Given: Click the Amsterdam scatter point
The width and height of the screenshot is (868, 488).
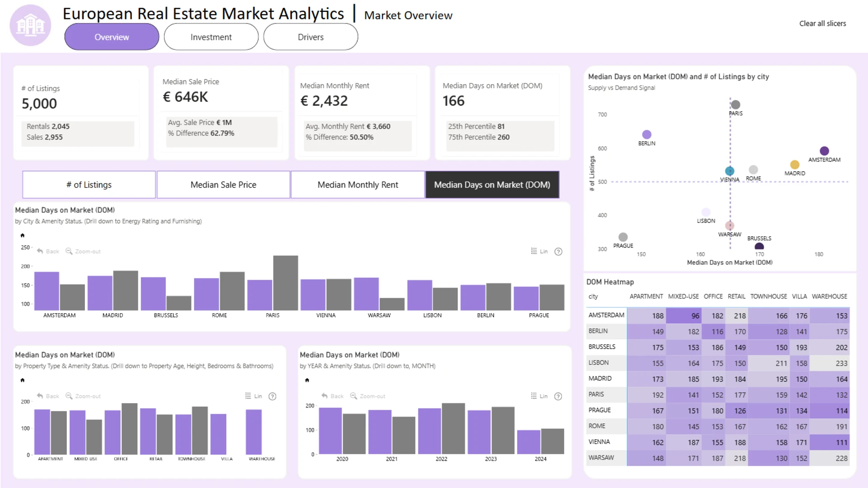Looking at the screenshot, I should [x=824, y=151].
